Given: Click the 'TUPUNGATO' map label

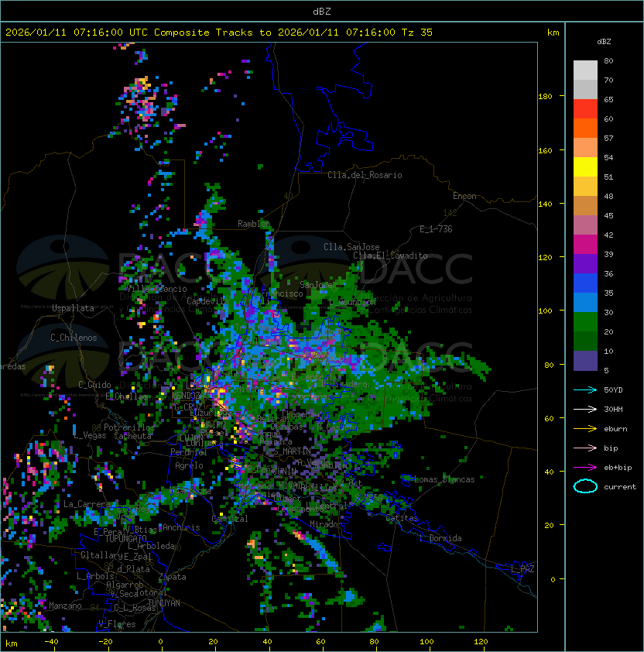Looking at the screenshot, I should tap(125, 538).
